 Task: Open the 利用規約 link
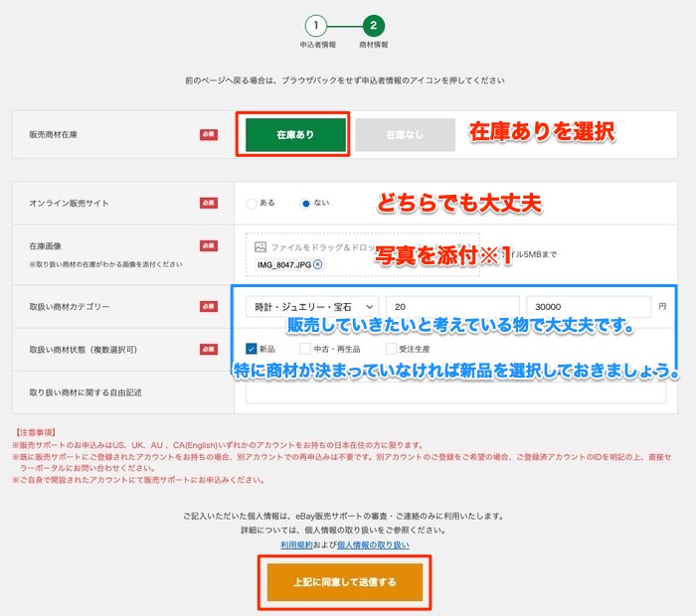[x=297, y=544]
